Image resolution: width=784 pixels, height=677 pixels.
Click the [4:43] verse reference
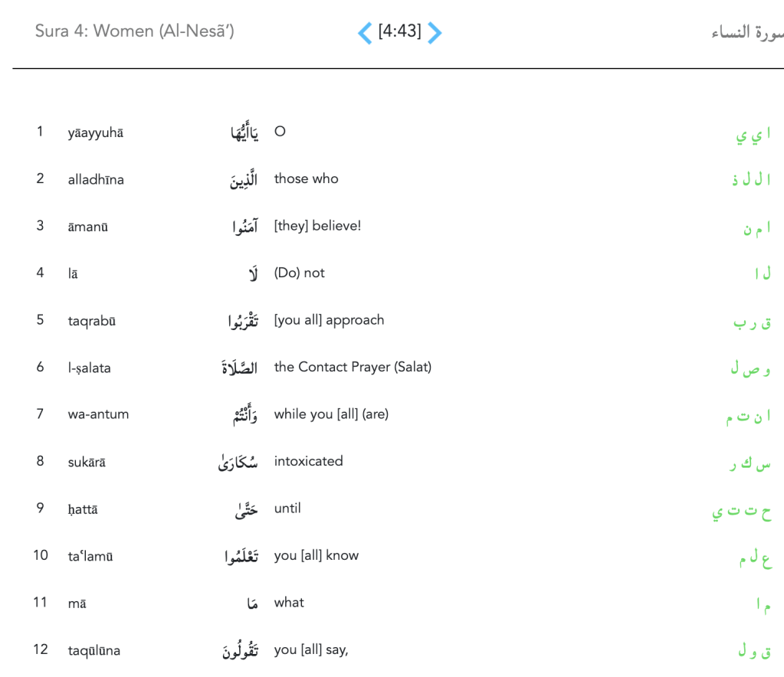pyautogui.click(x=399, y=32)
